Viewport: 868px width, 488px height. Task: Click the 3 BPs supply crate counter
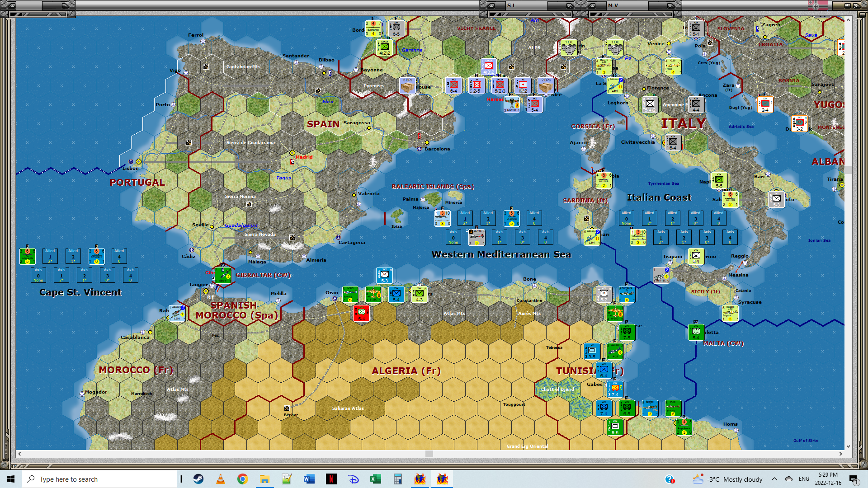click(408, 85)
